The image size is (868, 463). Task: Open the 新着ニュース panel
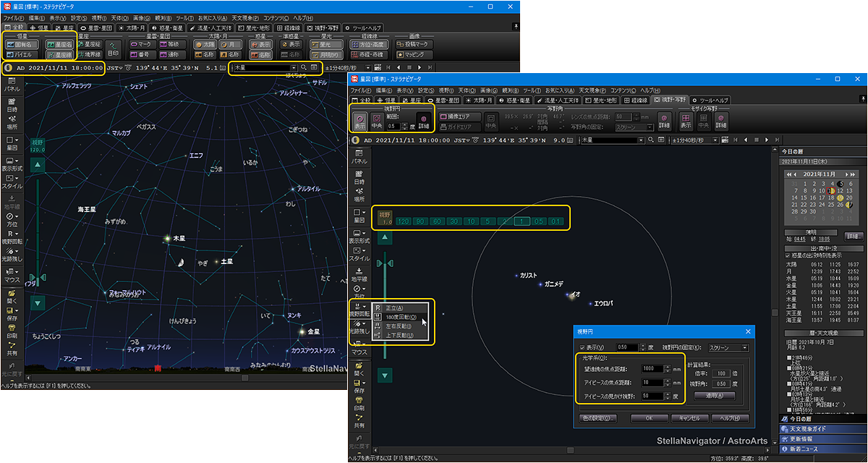822,449
